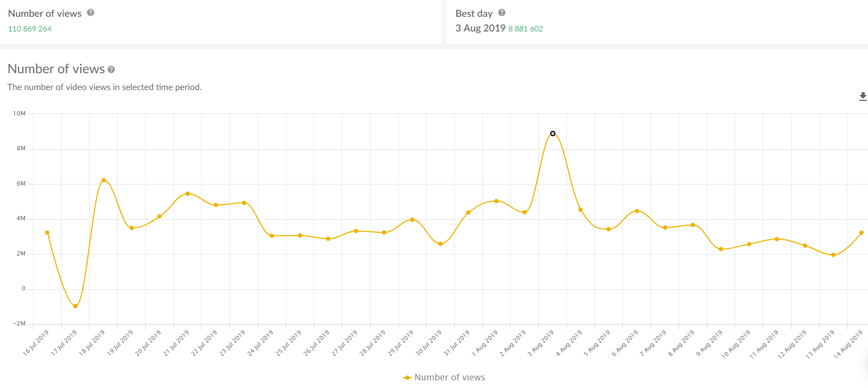868x388 pixels.
Task: Select the 16 Jul 2019 data point
Action: tap(47, 233)
